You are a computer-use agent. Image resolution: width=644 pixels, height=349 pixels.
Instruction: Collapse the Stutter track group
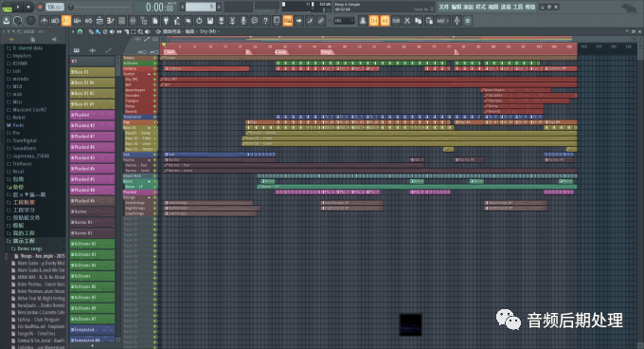[x=149, y=74]
